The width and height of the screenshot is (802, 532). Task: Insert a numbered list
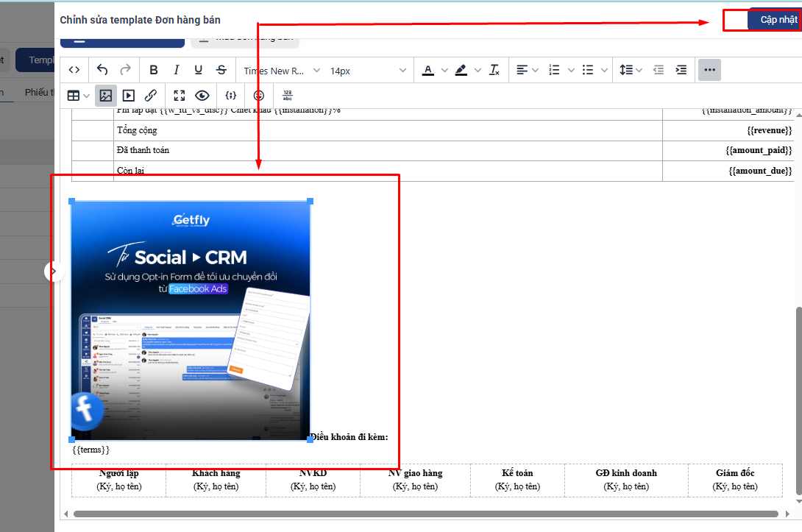coord(555,70)
